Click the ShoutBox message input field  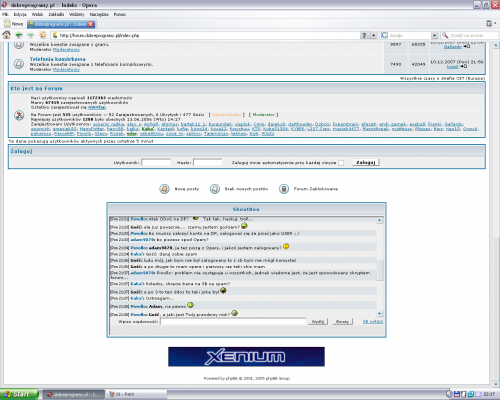[x=233, y=322]
